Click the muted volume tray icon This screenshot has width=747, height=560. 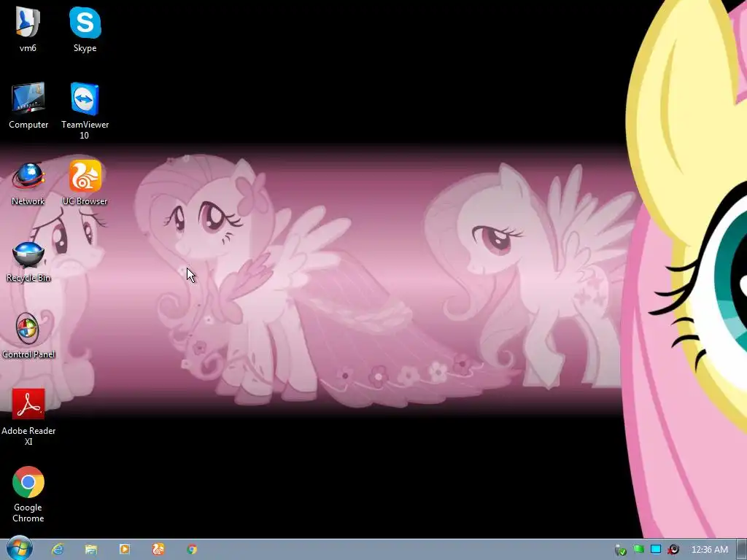click(673, 550)
